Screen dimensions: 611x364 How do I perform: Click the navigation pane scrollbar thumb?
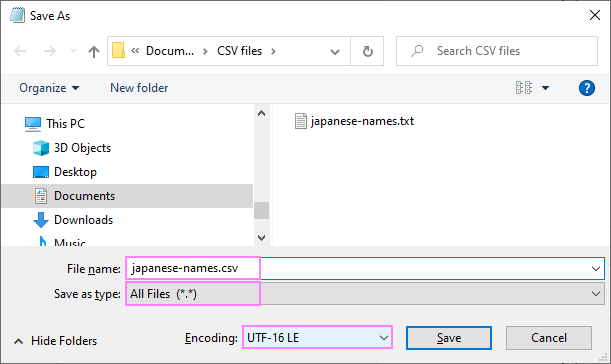pos(261,210)
